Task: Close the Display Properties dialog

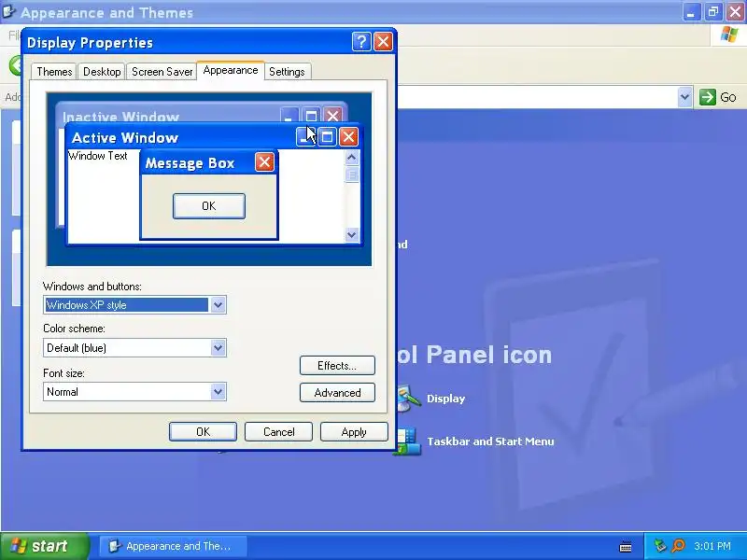Action: pos(383,42)
